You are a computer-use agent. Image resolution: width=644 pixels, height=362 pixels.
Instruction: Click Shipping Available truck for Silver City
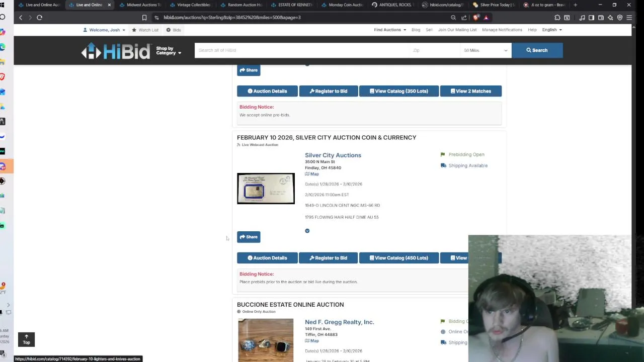tap(464, 166)
